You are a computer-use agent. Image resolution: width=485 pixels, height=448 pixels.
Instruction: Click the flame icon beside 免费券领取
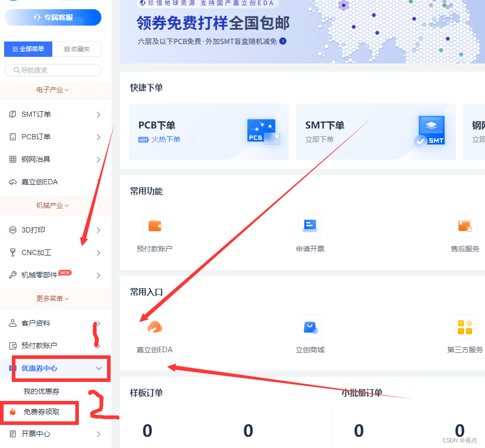(13, 412)
